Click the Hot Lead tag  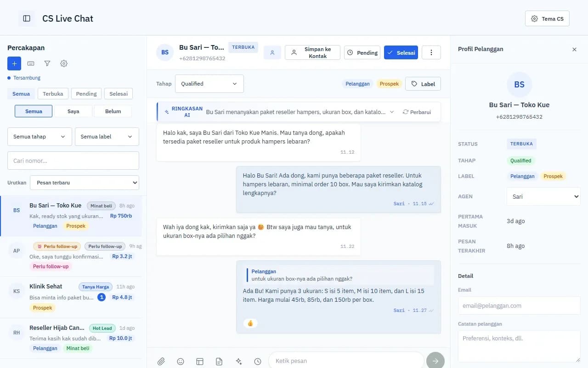102,328
